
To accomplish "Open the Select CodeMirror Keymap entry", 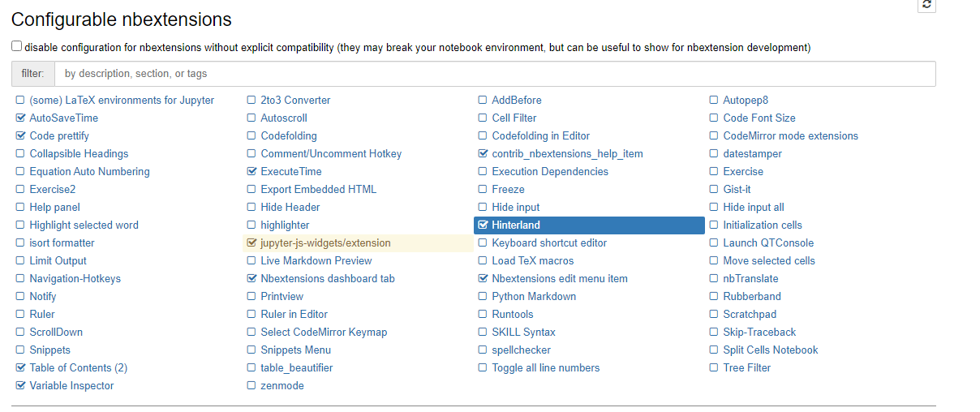I will pyautogui.click(x=324, y=332).
